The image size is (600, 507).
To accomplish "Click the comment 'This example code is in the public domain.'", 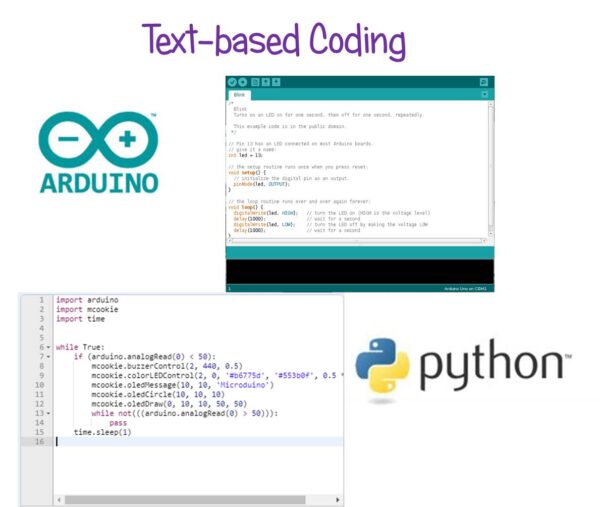I will [289, 126].
